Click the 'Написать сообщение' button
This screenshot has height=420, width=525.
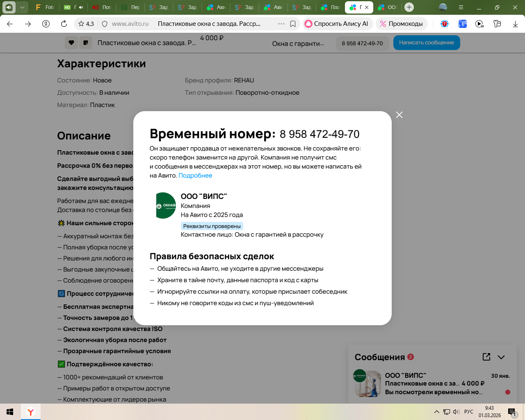[x=427, y=43]
